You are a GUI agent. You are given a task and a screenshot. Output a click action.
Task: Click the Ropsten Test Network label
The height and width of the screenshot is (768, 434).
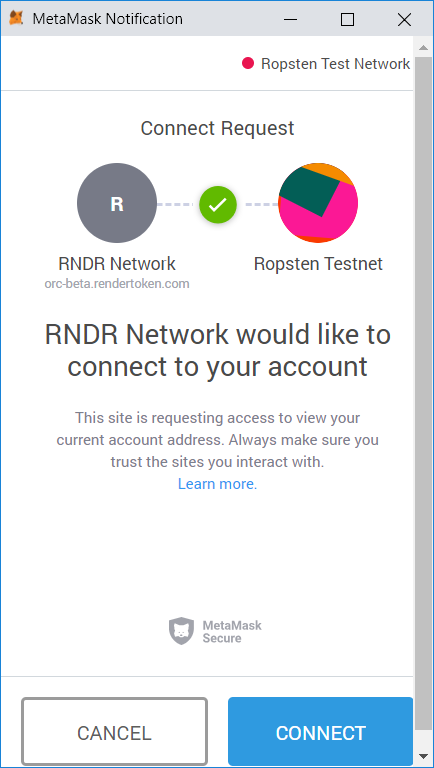tap(336, 64)
